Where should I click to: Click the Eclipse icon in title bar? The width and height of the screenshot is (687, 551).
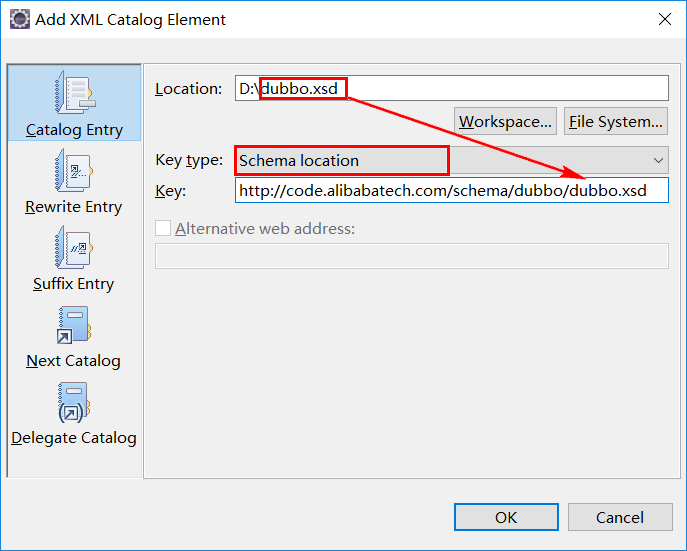click(20, 19)
